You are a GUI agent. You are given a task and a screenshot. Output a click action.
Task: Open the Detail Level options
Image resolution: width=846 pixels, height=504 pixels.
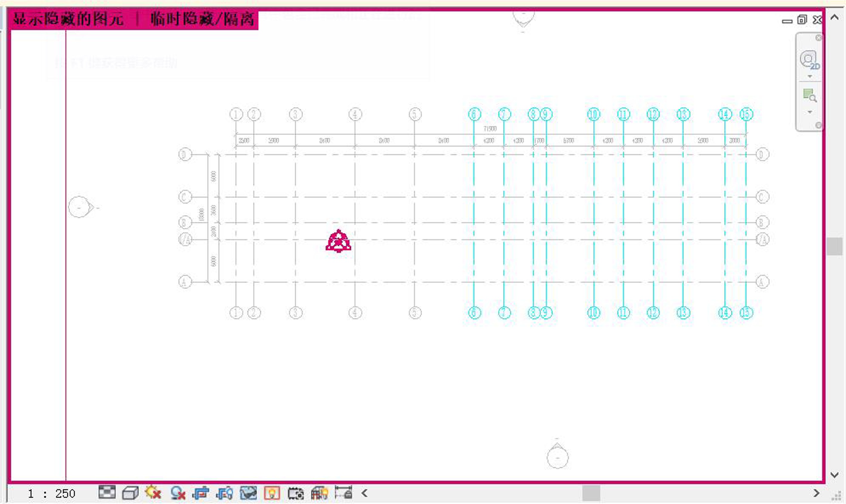click(x=107, y=492)
